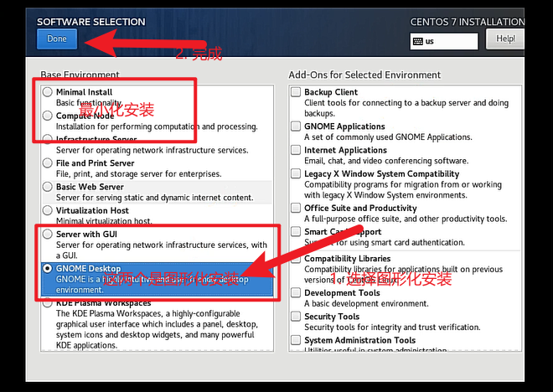Enable Legacy X Window System Compatibility checkbox
553x392 pixels.
tap(296, 173)
